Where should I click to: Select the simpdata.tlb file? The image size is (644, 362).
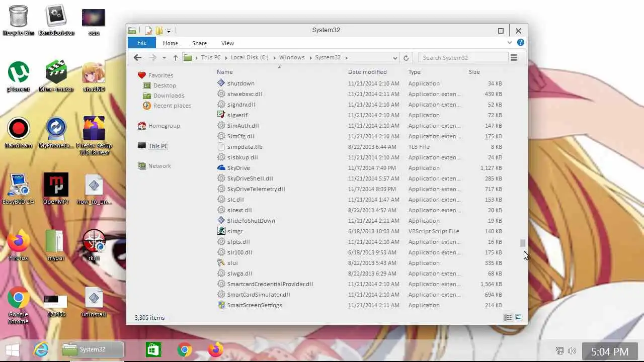[360, 147]
